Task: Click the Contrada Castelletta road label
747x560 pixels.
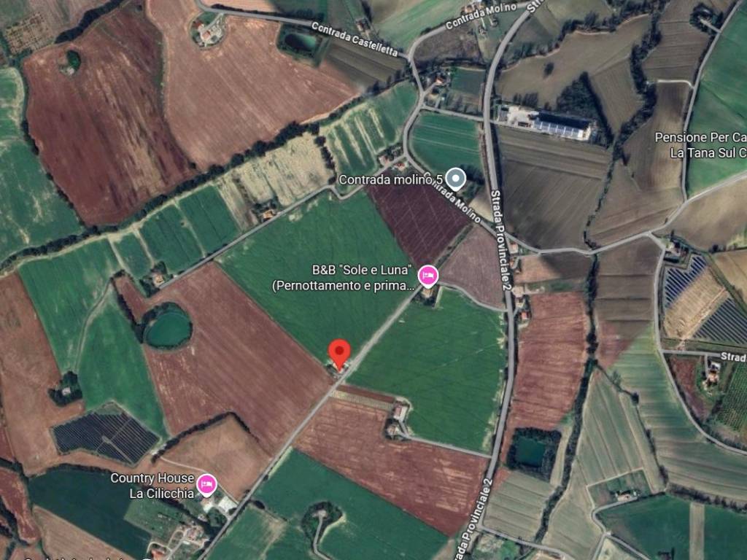Action: (x=355, y=39)
